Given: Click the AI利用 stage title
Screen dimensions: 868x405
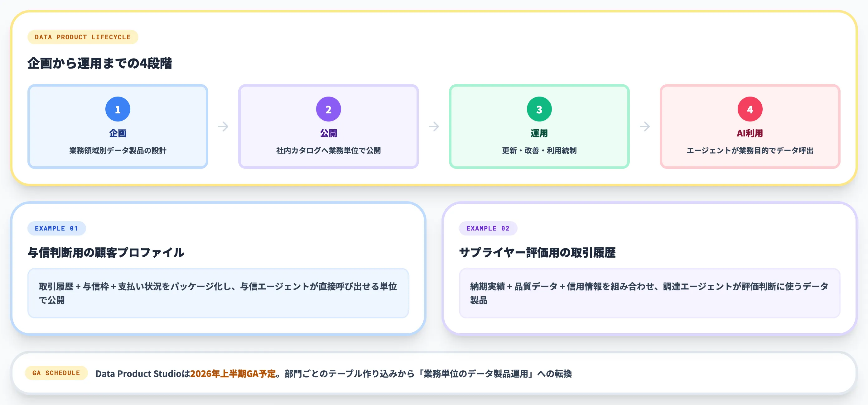Looking at the screenshot, I should click(750, 133).
